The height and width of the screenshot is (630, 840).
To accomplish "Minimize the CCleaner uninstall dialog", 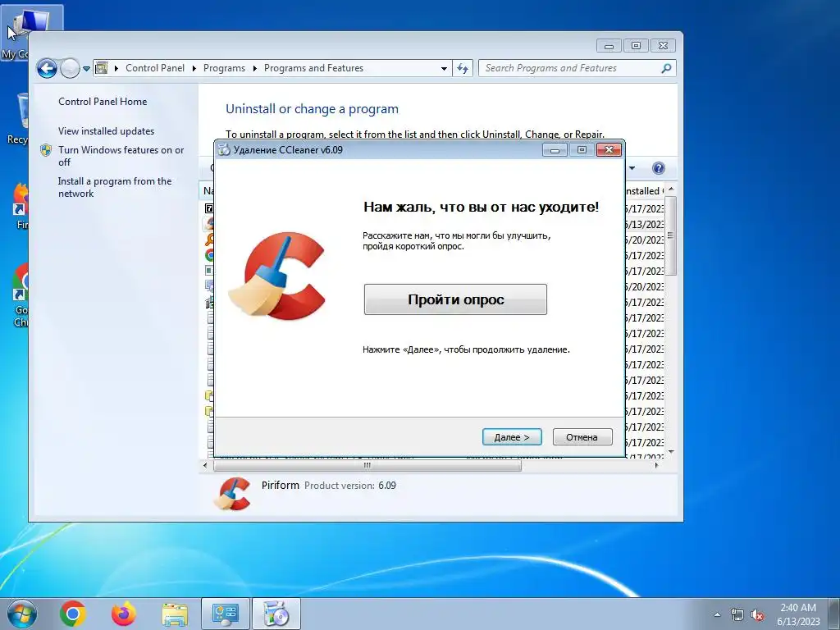I will (555, 150).
